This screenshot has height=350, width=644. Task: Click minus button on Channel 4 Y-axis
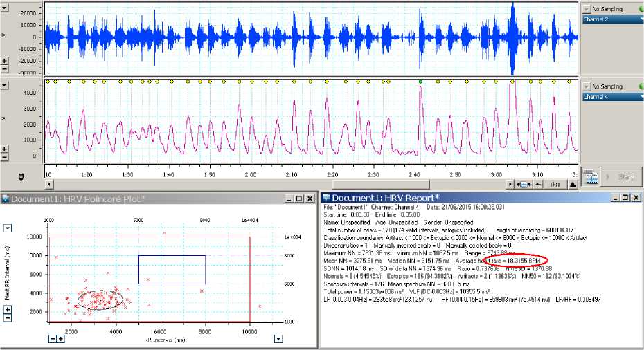(5, 158)
